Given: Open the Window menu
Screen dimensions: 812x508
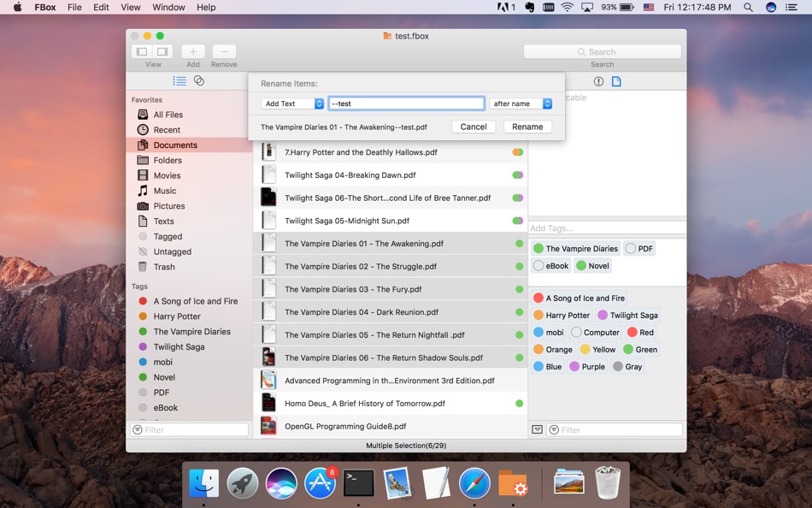Looking at the screenshot, I should coord(169,7).
